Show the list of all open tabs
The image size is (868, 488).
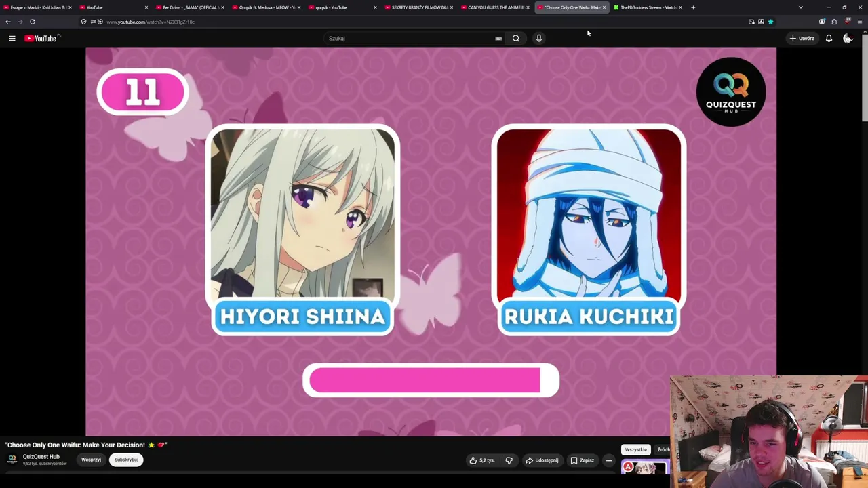click(x=801, y=7)
